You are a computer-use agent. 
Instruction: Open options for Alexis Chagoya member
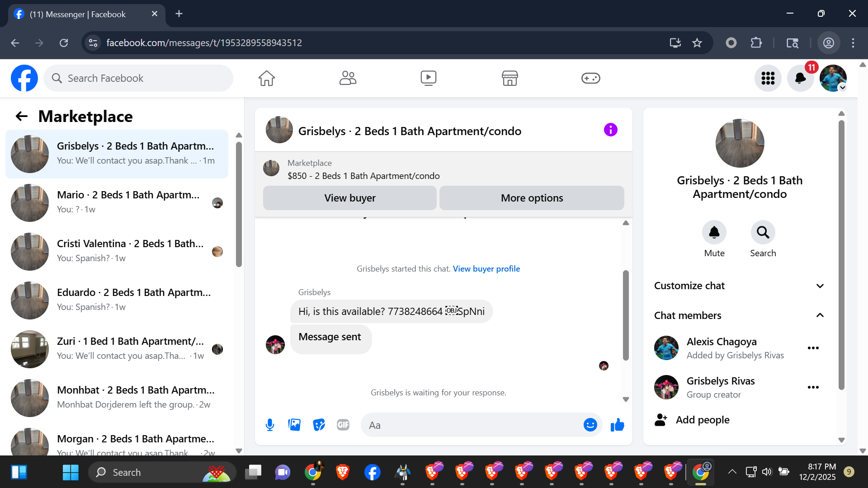point(813,348)
